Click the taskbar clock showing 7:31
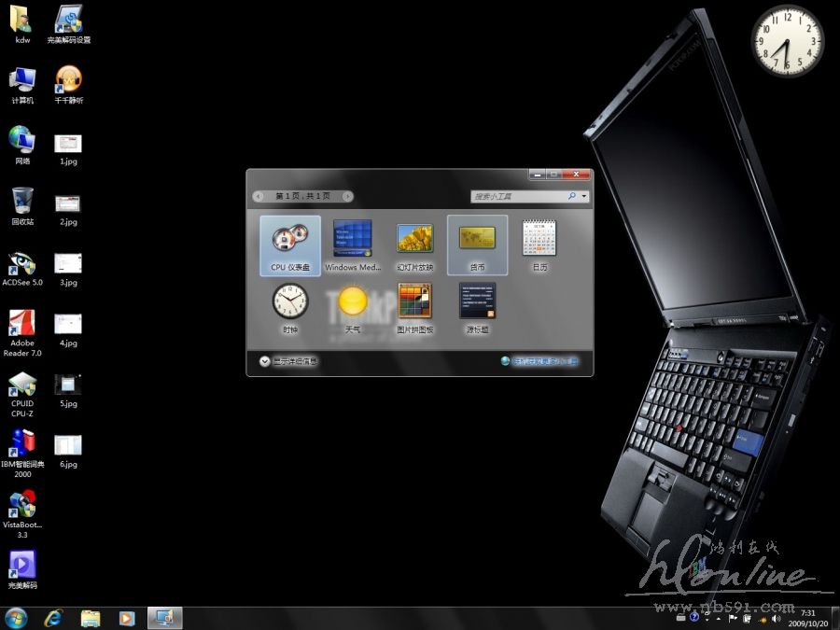840x630 pixels. (x=808, y=618)
